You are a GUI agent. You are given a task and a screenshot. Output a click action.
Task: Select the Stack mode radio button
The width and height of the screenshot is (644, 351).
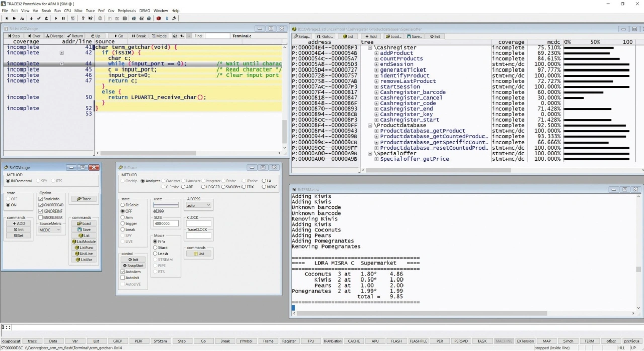(x=156, y=248)
